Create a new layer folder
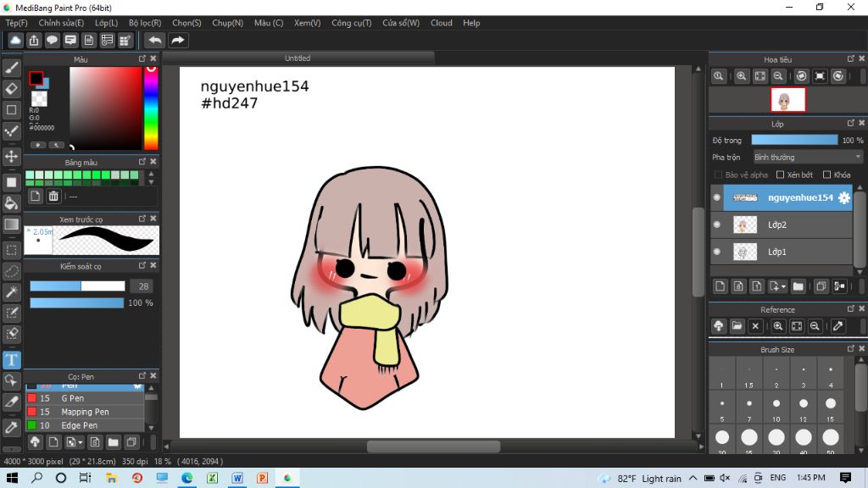The width and height of the screenshot is (868, 488). [798, 286]
